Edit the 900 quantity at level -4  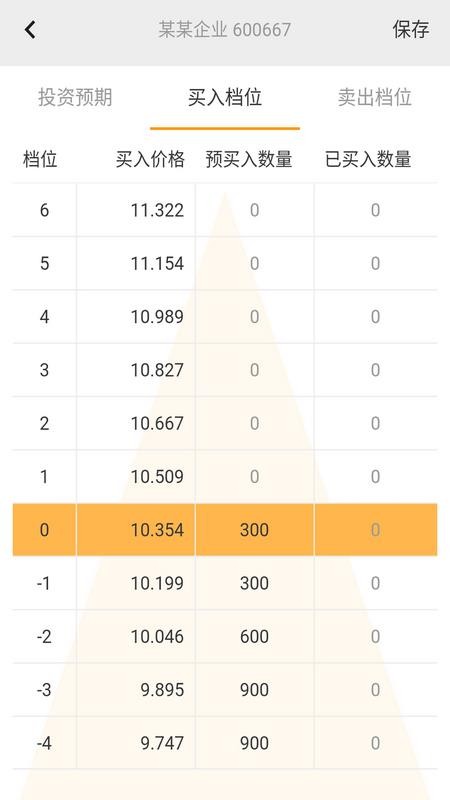tap(255, 743)
